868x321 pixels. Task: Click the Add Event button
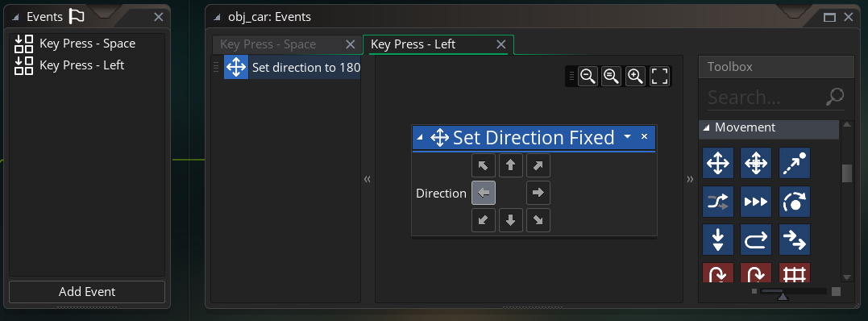pos(87,292)
